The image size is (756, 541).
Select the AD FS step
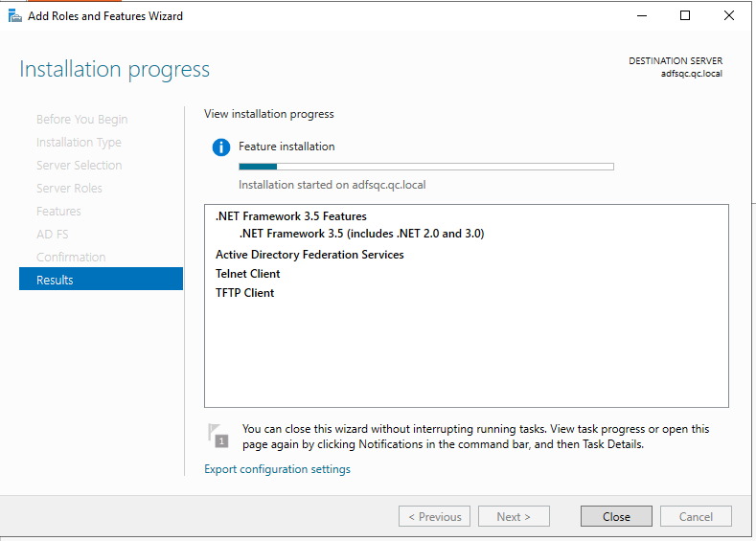52,235
